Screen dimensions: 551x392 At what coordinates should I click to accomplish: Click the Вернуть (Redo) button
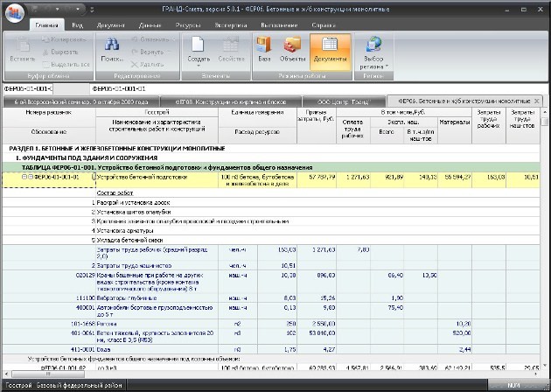pyautogui.click(x=148, y=52)
